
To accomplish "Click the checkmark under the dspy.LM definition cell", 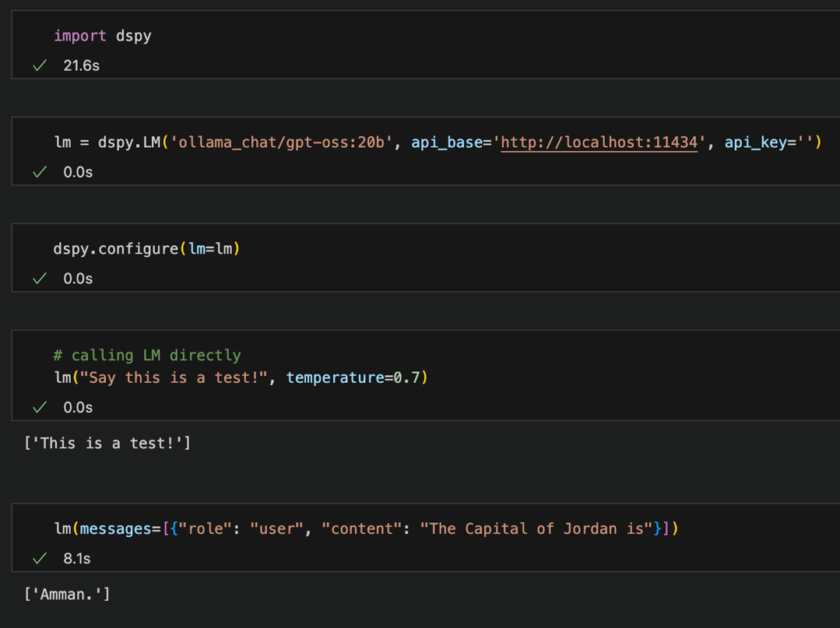I will click(x=40, y=172).
